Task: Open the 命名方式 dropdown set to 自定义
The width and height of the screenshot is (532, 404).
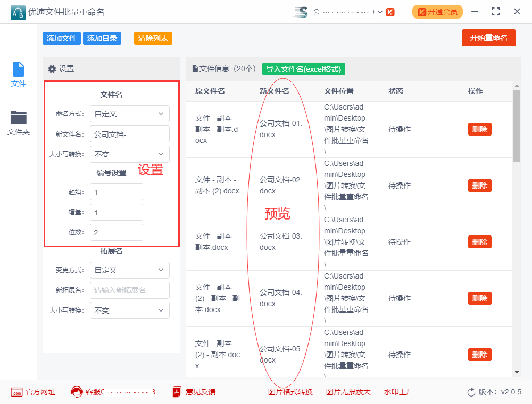Action: (130, 114)
